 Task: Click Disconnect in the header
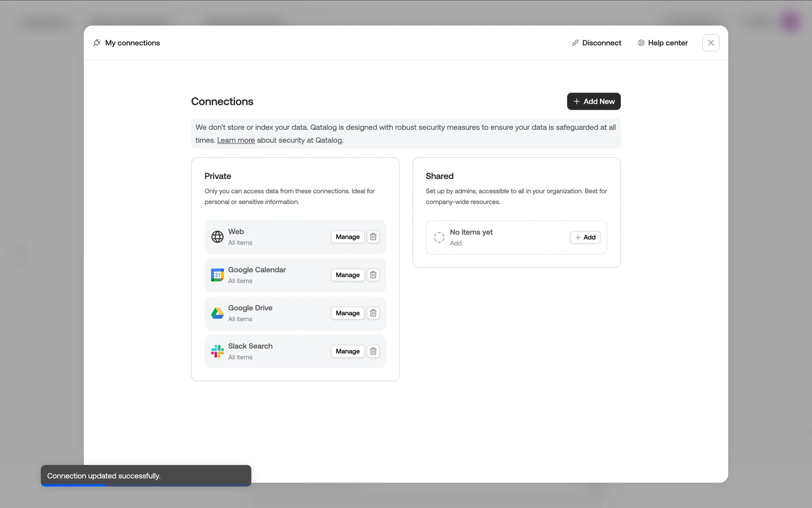(596, 43)
